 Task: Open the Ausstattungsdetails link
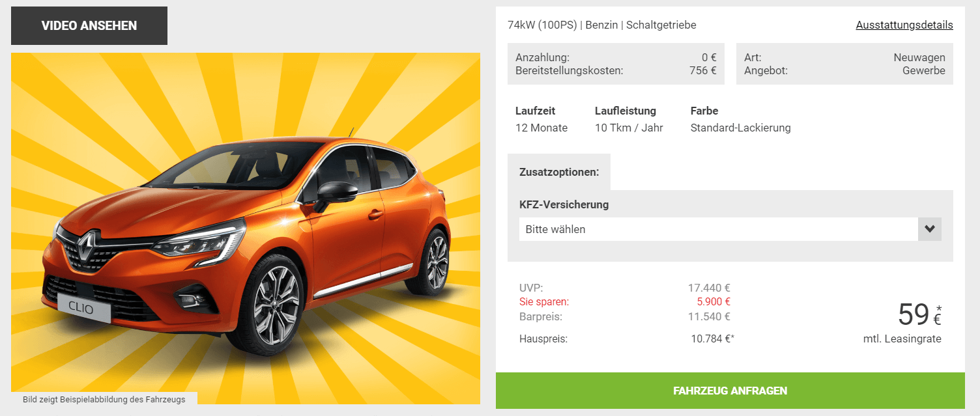tap(904, 25)
